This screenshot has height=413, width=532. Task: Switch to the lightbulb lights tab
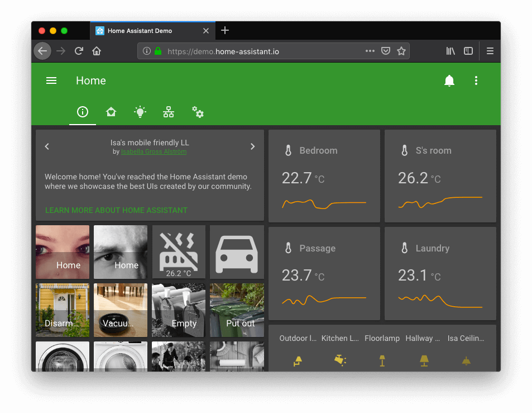(140, 112)
